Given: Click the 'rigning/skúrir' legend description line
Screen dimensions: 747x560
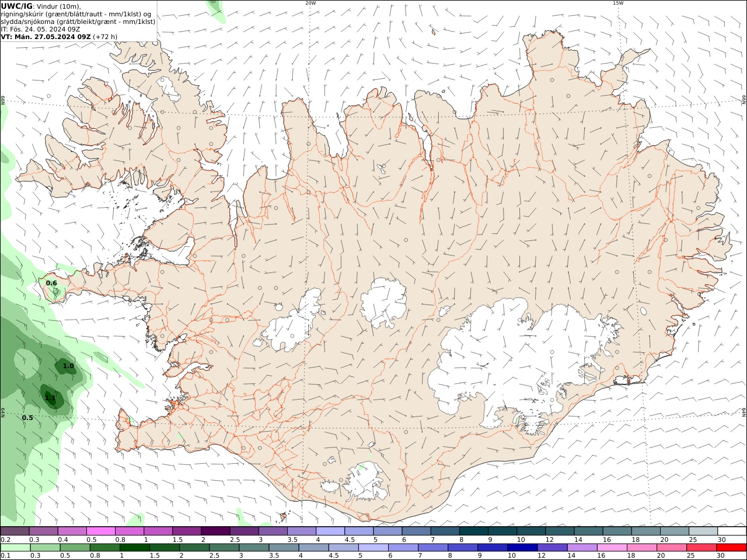Looking at the screenshot, I should pos(76,14).
